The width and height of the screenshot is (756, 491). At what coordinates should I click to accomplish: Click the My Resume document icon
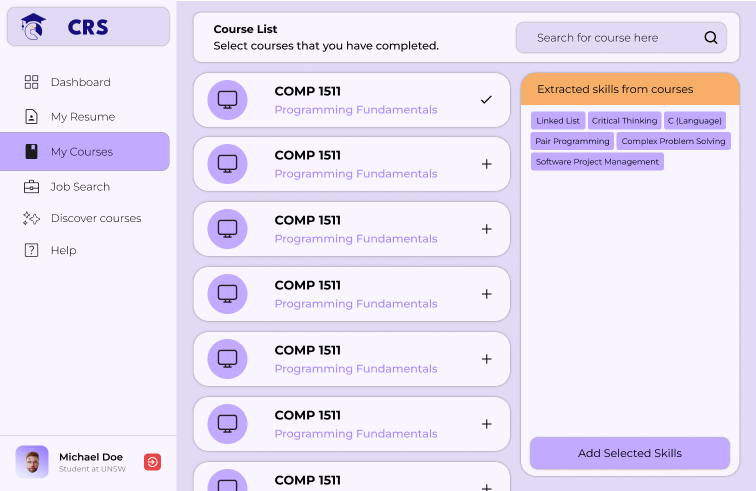coord(31,117)
